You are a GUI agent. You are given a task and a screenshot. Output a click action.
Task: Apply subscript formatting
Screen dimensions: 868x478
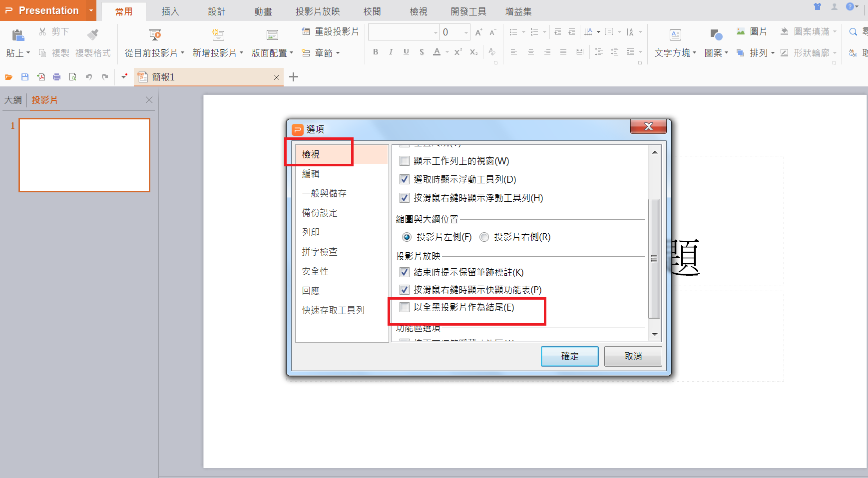(473, 51)
